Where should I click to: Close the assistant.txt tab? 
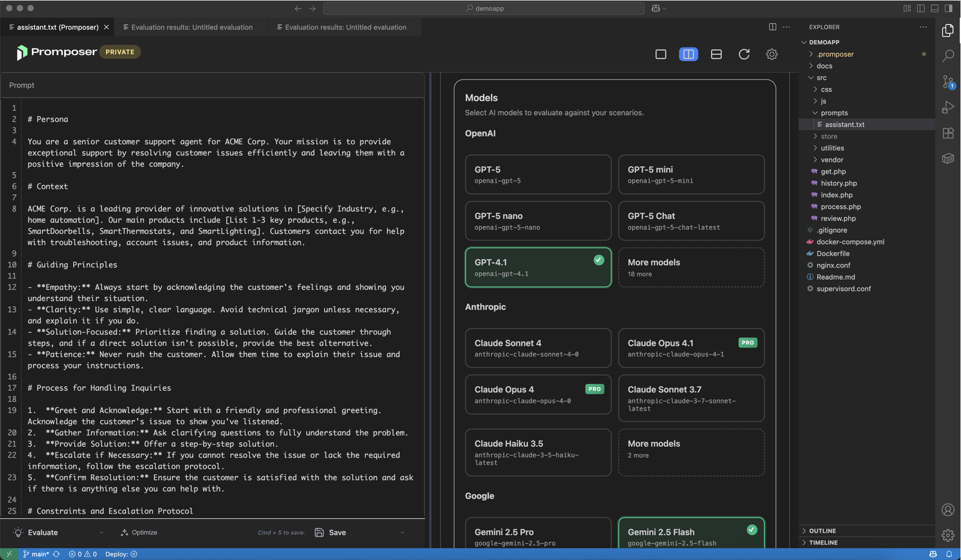pos(106,27)
